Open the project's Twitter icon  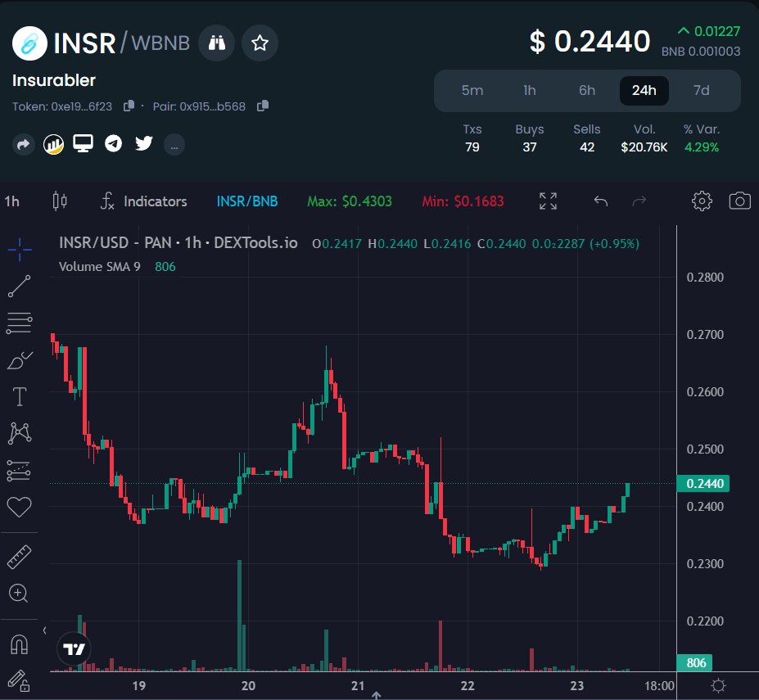point(143,144)
